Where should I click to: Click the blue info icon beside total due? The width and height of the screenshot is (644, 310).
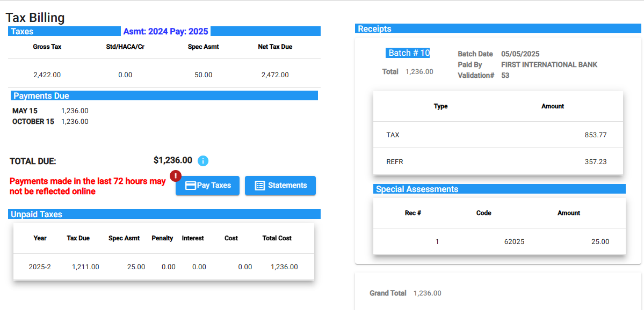coord(203,161)
